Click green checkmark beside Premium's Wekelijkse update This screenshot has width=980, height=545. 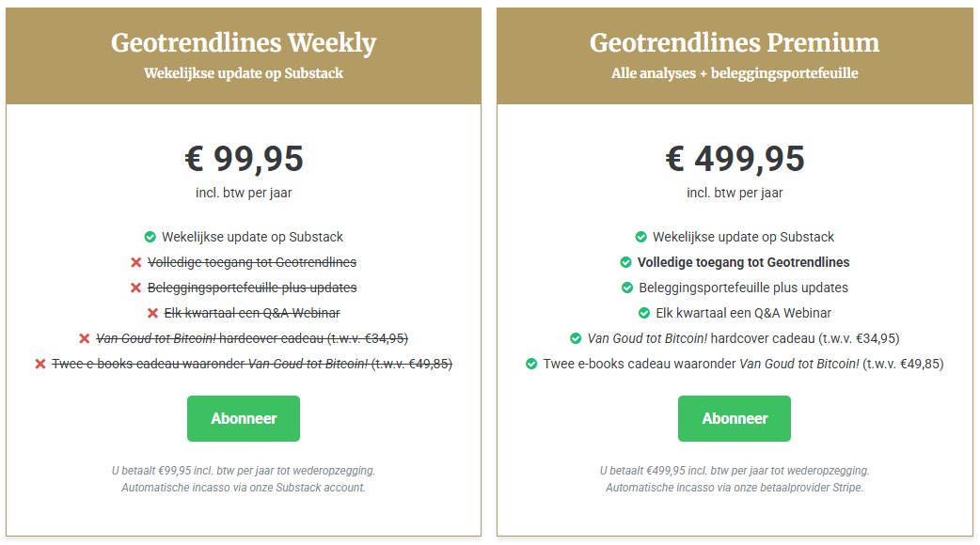coord(640,237)
